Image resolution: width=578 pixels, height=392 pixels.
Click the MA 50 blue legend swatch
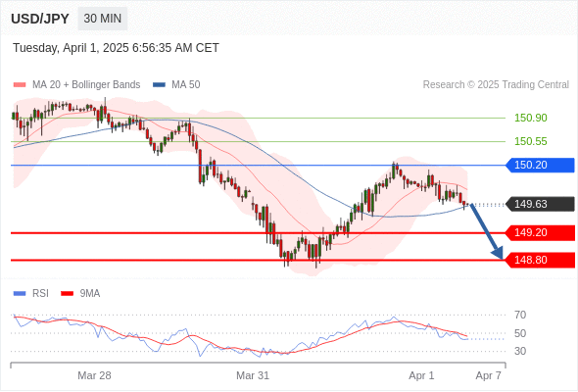click(x=159, y=85)
